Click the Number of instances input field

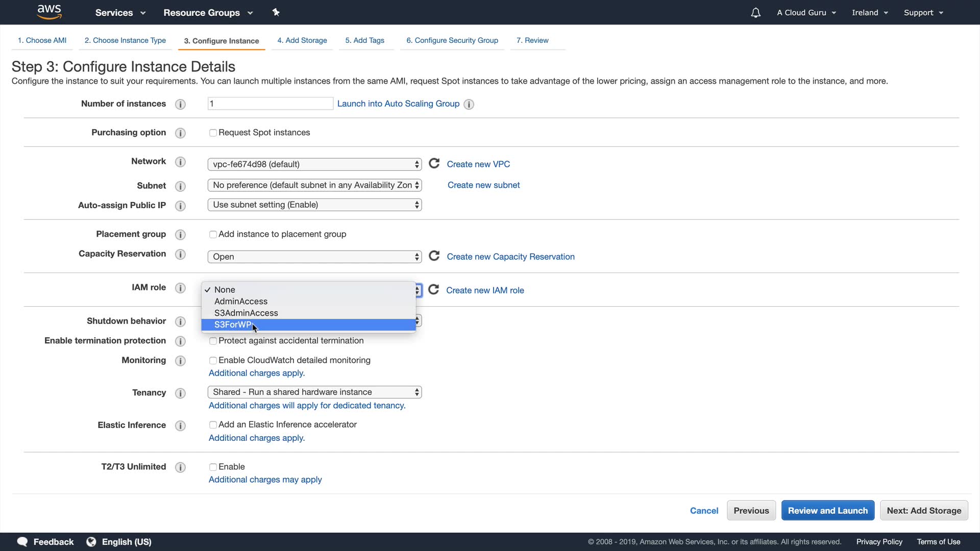(270, 104)
